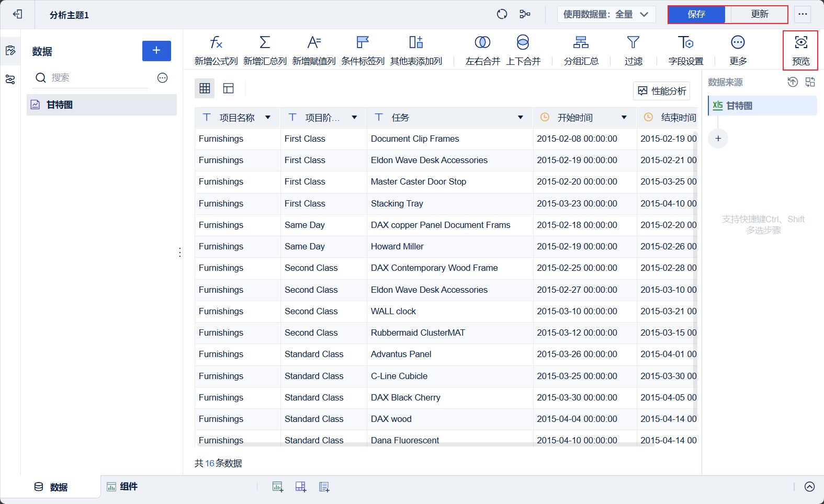Open the data flow diagram icon
Screen dimensions: 824x504
[525, 14]
